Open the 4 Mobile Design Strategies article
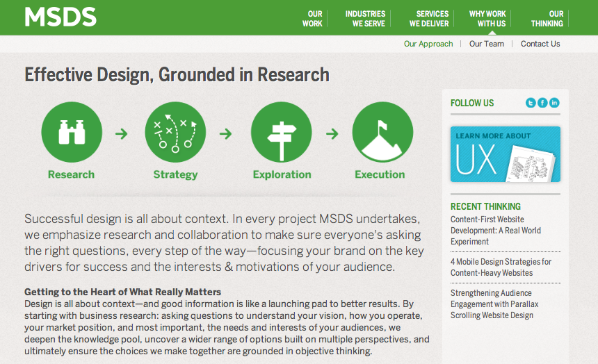 pyautogui.click(x=501, y=267)
